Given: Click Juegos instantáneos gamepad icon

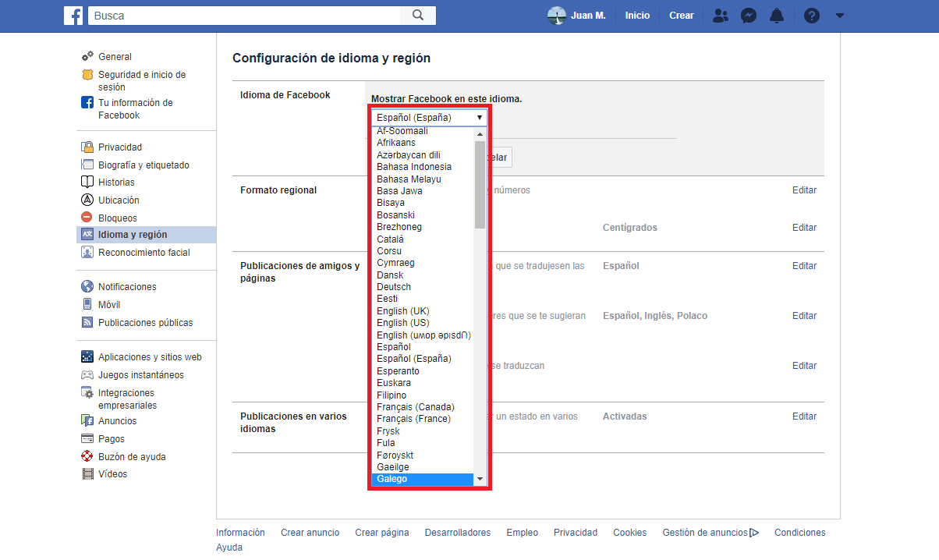Looking at the screenshot, I should point(87,374).
